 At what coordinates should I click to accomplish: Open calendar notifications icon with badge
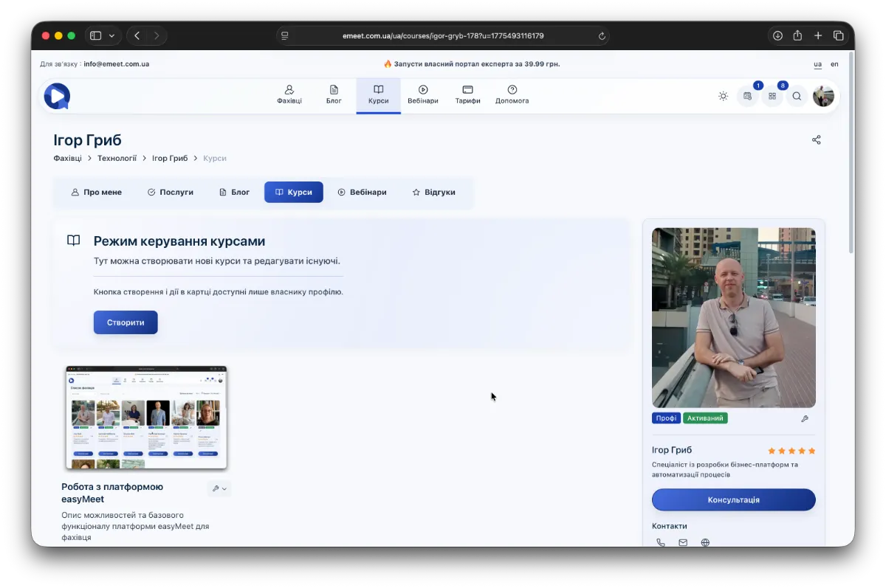pos(748,96)
